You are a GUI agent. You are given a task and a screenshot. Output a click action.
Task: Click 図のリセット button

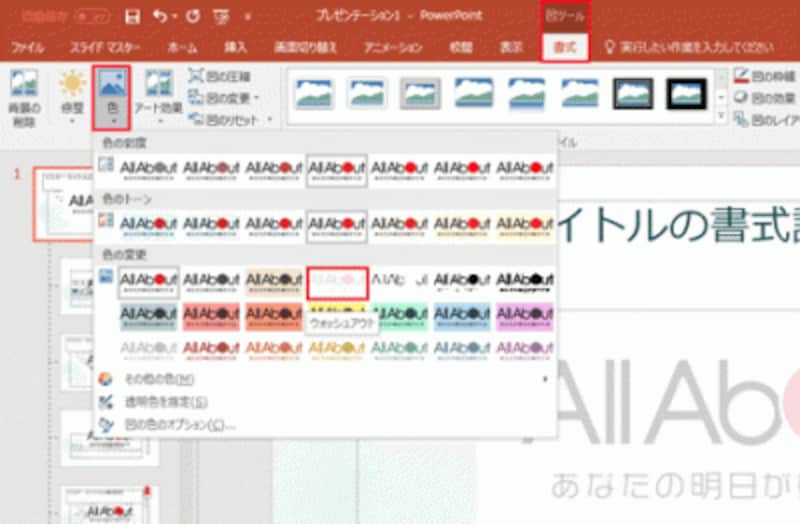[x=224, y=119]
